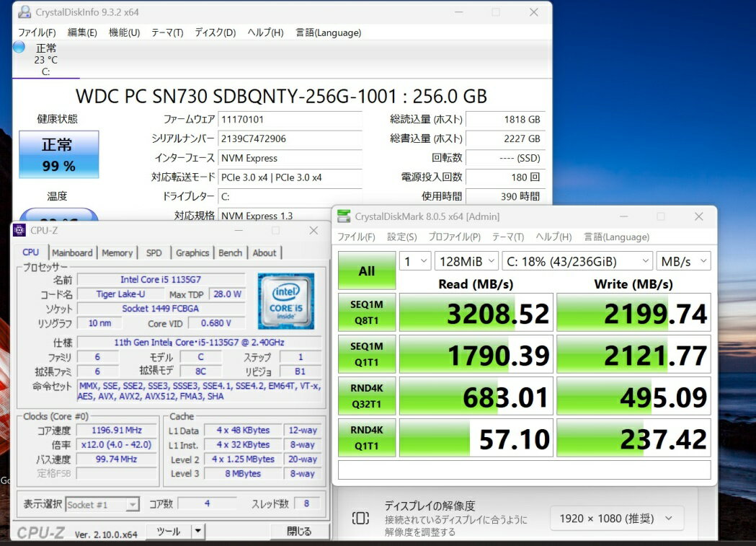Switch to the Mainboard tab in CPU-Z
Viewport: 756px width, 546px height.
(x=72, y=252)
